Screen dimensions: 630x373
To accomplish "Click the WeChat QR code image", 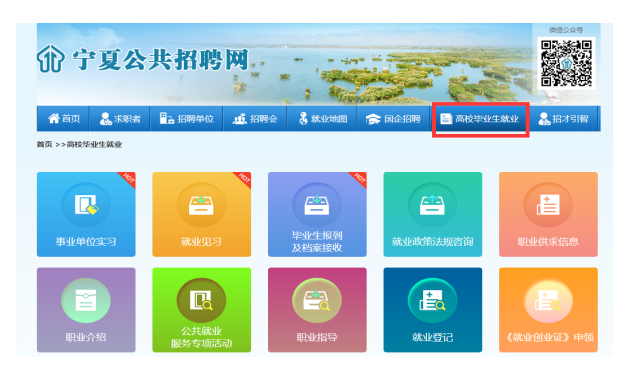I will pos(566,63).
